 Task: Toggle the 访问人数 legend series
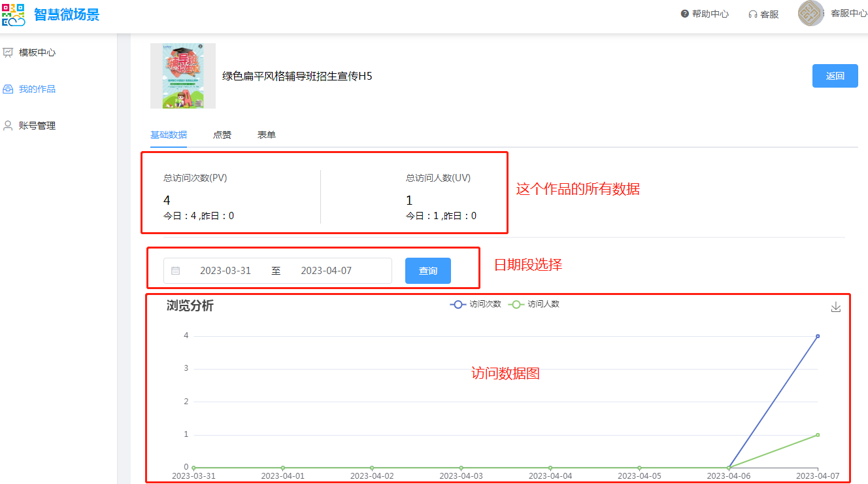click(x=534, y=304)
